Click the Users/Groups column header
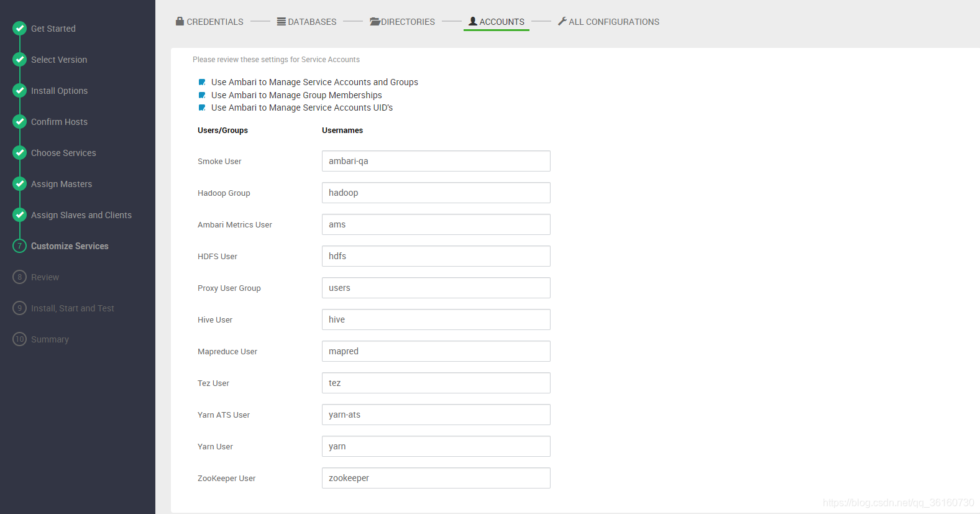The width and height of the screenshot is (980, 514). 222,131
